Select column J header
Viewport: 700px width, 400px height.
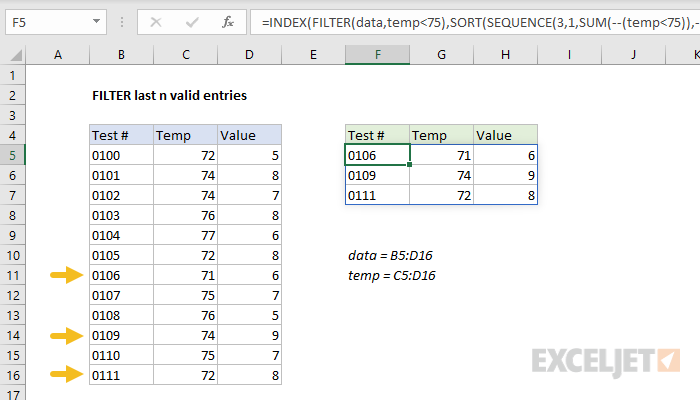[633, 55]
